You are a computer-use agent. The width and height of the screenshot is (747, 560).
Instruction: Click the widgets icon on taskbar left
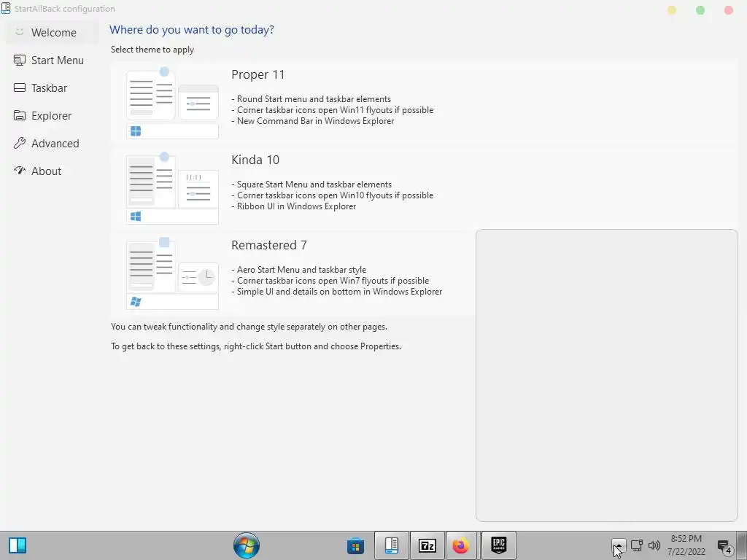18,545
